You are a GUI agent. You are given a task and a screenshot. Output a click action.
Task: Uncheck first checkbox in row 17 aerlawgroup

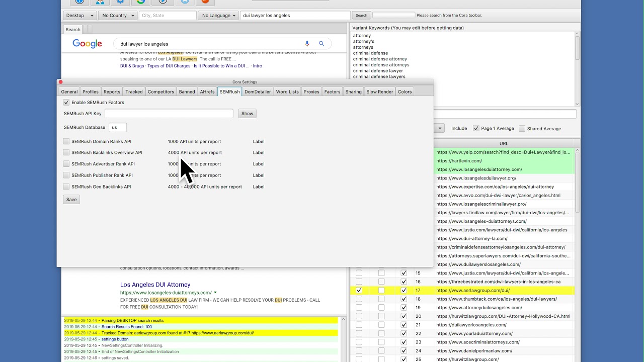[x=359, y=291]
